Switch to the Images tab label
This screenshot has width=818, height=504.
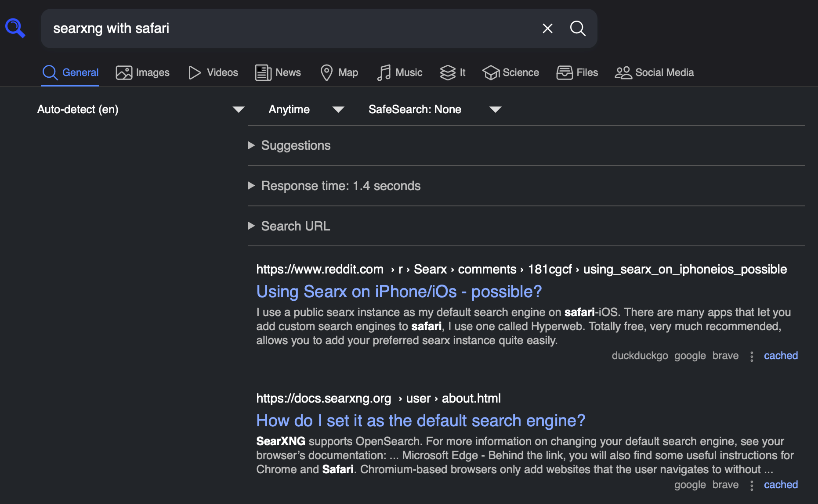(152, 72)
